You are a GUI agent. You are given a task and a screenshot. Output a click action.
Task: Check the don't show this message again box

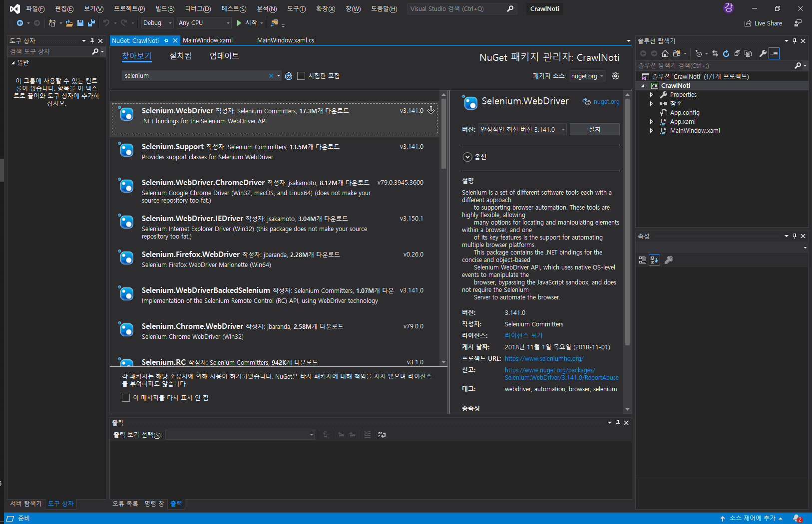(126, 398)
